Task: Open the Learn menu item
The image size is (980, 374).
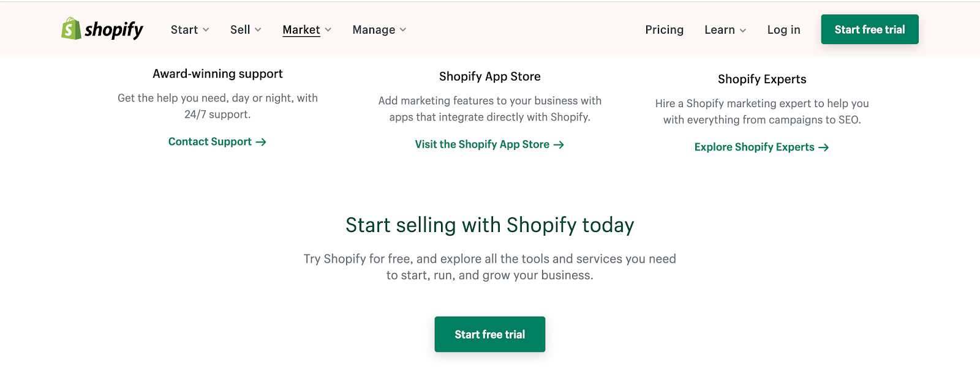Action: pos(719,30)
